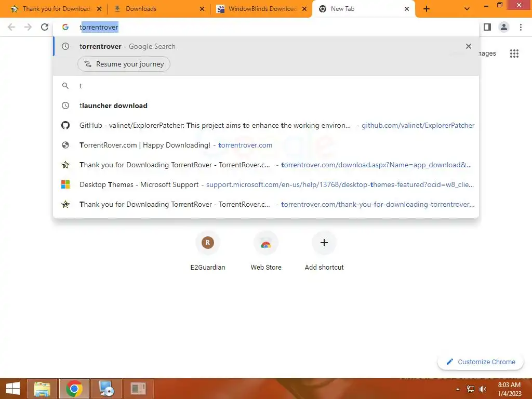Close the Downloads tab

click(x=202, y=9)
